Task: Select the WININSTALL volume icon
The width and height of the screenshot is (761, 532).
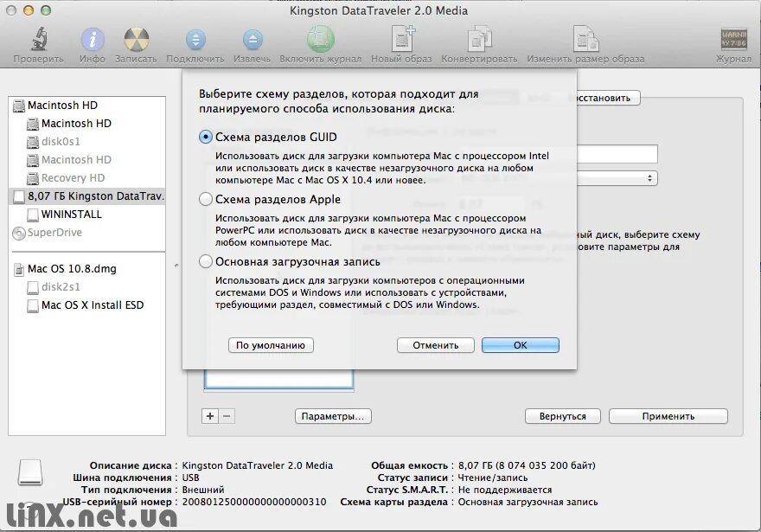Action: click(x=33, y=215)
